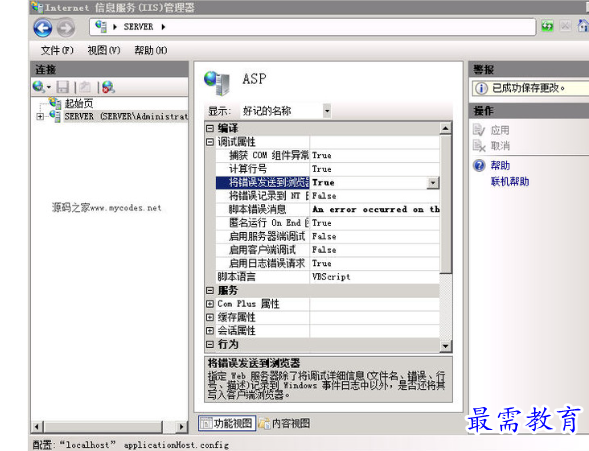Select the 计算行号 property row
Image resolution: width=589 pixels, height=451 pixels.
click(327, 169)
